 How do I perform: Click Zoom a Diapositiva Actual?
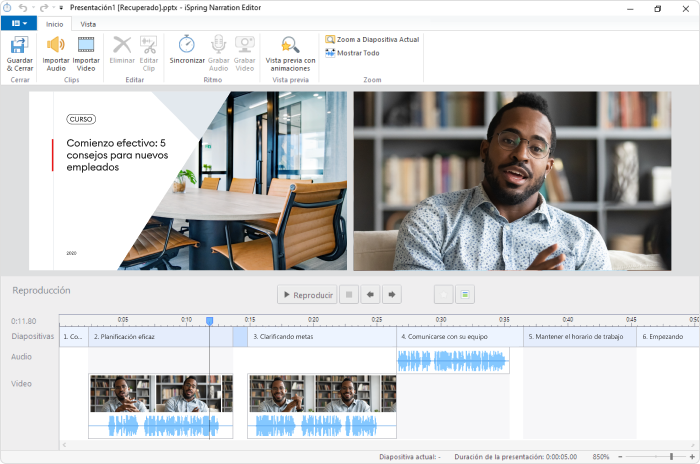click(x=372, y=40)
